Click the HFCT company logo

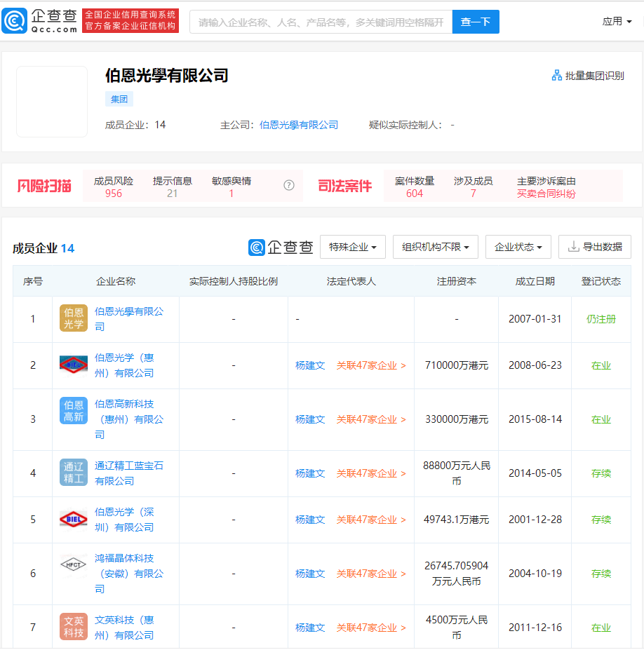click(x=74, y=564)
